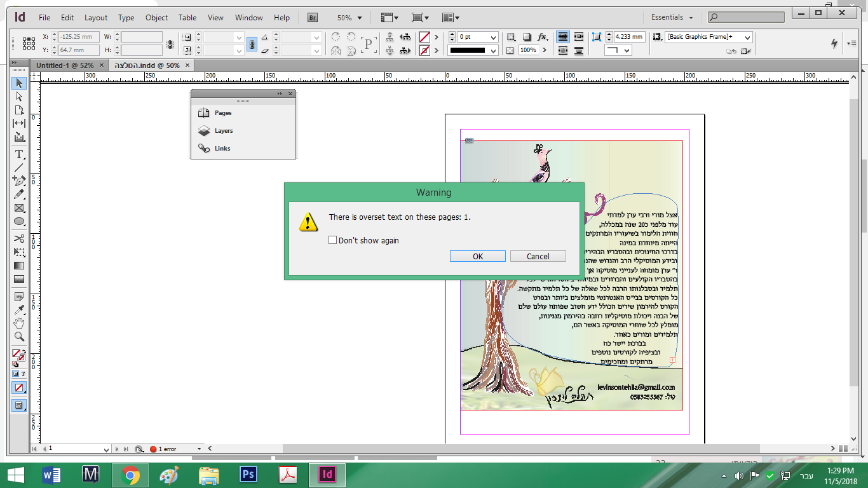The height and width of the screenshot is (488, 868).
Task: Open the Basic Graphics Frame style dropdown
Action: coord(747,37)
